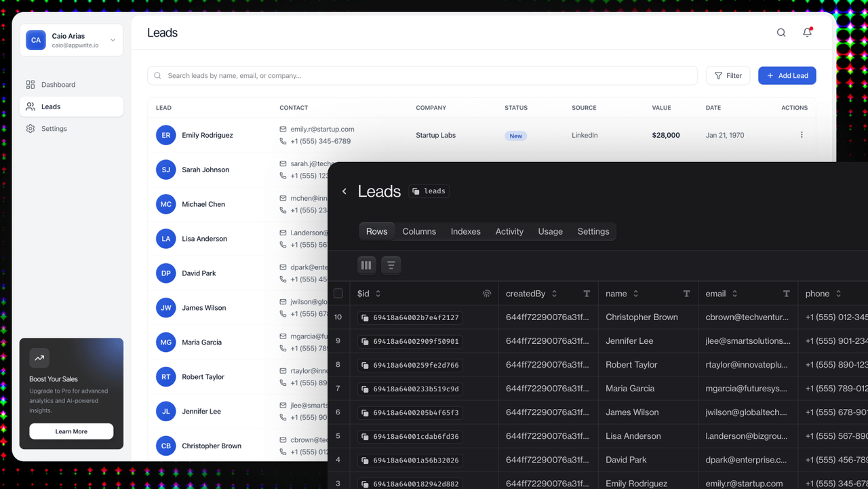
Task: Sort by the $id column arrows
Action: [378, 294]
